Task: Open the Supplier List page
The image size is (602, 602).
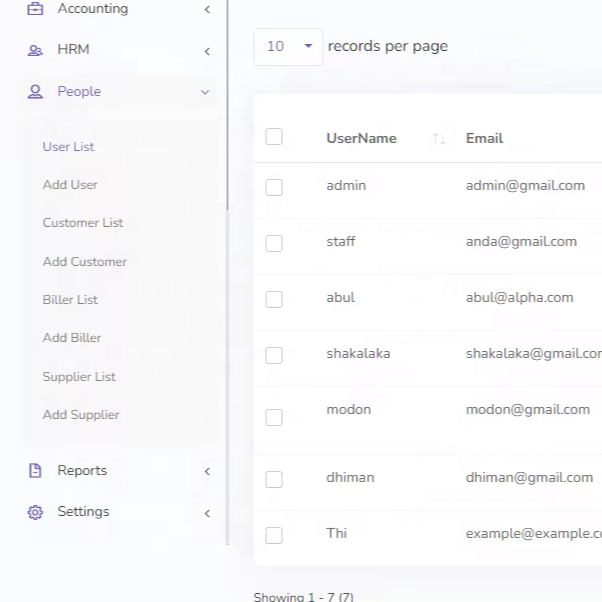Action: tap(79, 377)
